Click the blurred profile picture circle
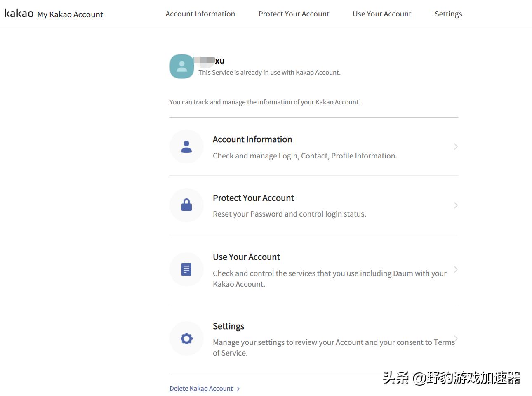Screen dimensions: 532x396 181,66
